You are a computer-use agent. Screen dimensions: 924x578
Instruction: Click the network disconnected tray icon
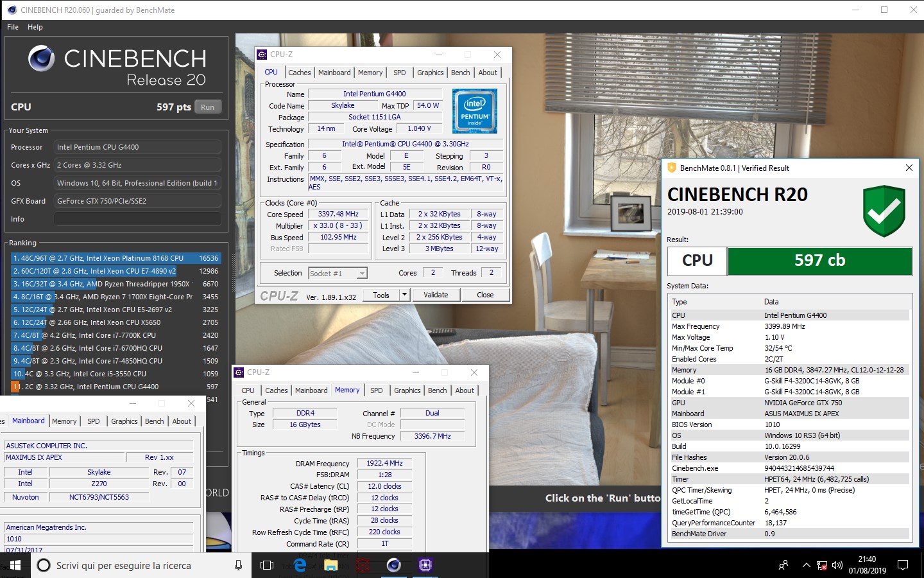point(822,565)
